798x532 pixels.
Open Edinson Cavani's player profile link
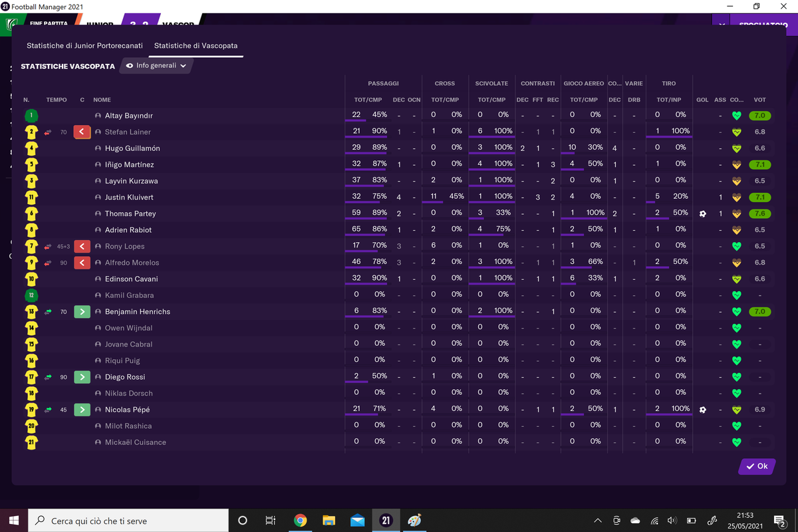[x=132, y=279]
